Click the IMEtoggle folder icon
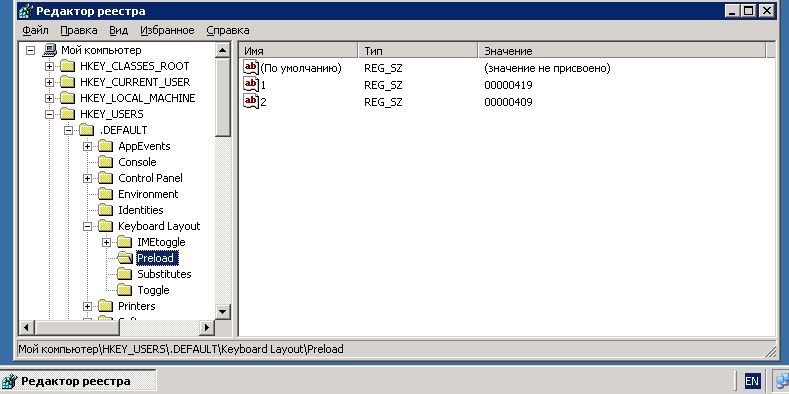Screen dimensions: 789x394 click(125, 243)
